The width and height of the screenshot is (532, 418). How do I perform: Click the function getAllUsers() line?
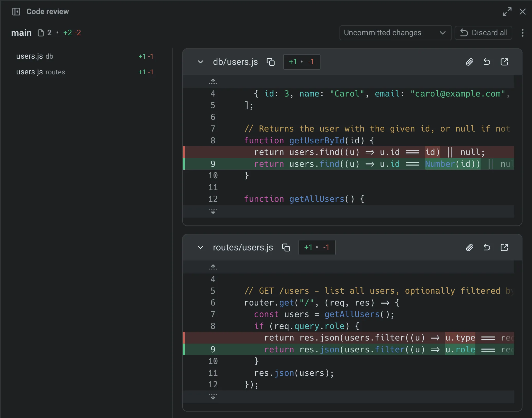(x=349, y=199)
